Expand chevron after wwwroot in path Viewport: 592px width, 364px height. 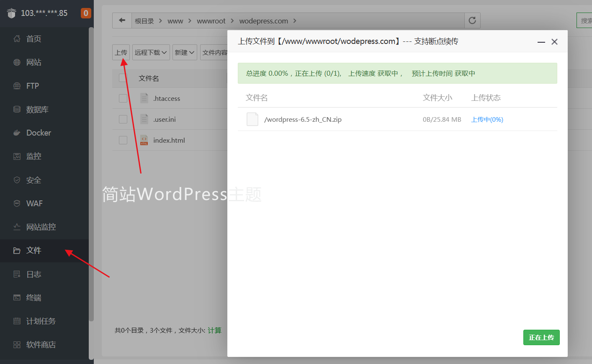(x=232, y=21)
